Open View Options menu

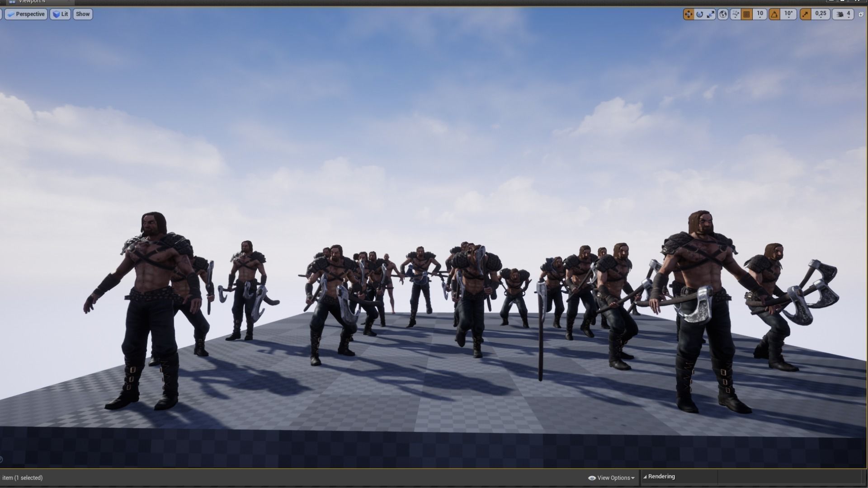(611, 478)
